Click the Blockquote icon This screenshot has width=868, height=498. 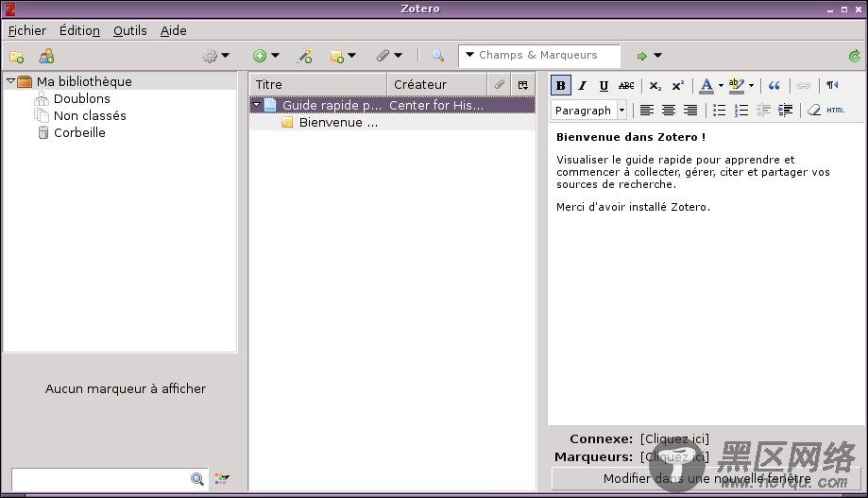coord(774,85)
